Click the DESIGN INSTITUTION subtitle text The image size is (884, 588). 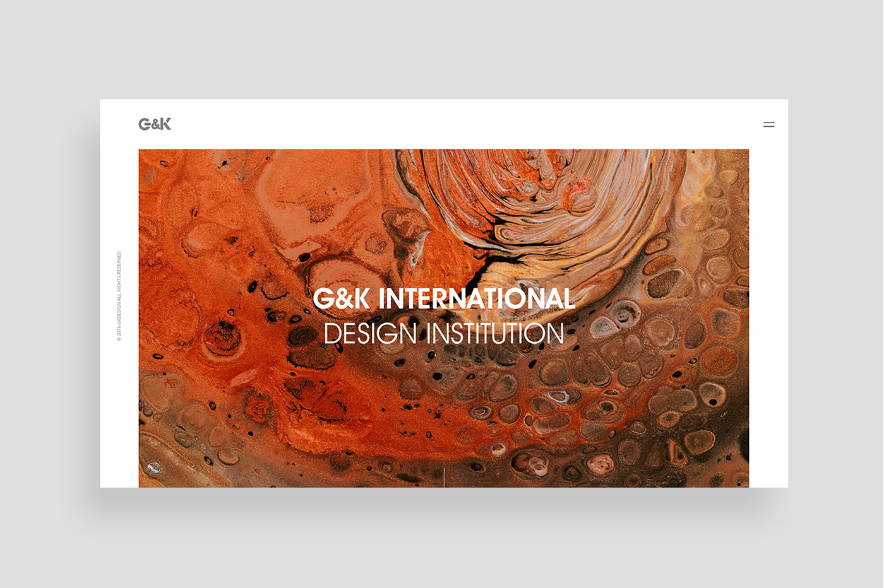[x=444, y=334]
